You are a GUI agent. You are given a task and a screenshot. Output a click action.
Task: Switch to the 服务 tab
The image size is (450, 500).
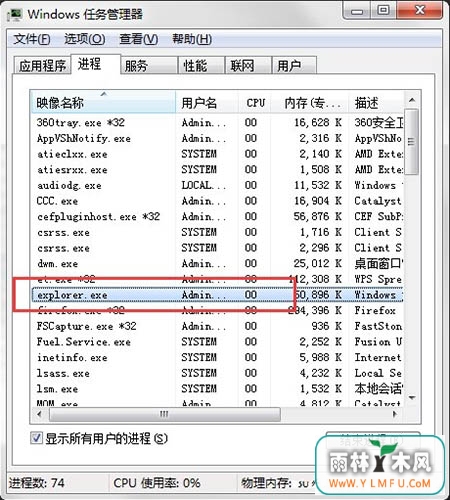pyautogui.click(x=149, y=65)
